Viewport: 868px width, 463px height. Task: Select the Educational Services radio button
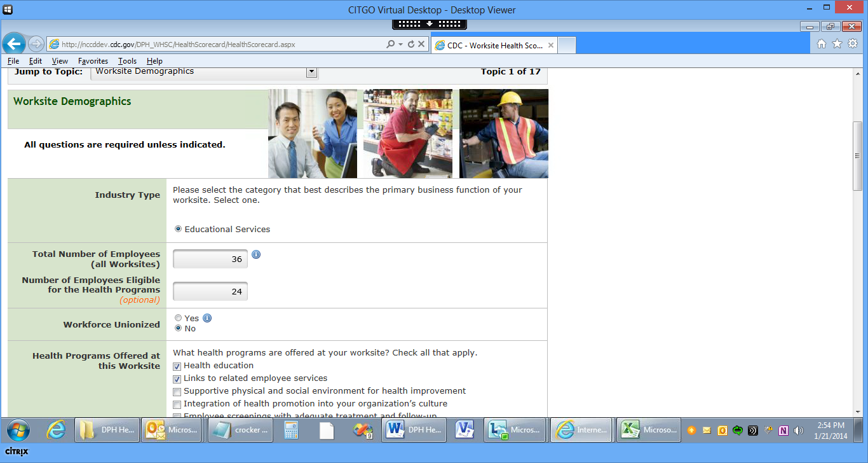coord(178,229)
